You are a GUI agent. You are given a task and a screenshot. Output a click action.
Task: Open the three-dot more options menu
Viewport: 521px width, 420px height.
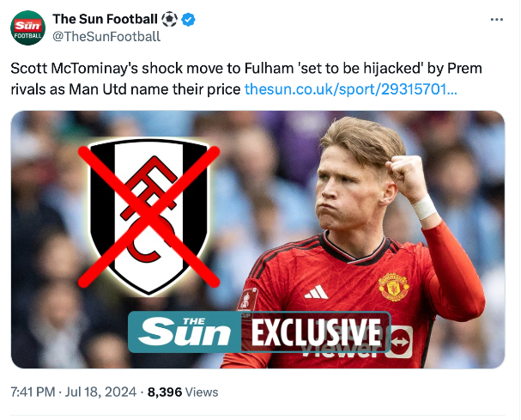[x=497, y=19]
